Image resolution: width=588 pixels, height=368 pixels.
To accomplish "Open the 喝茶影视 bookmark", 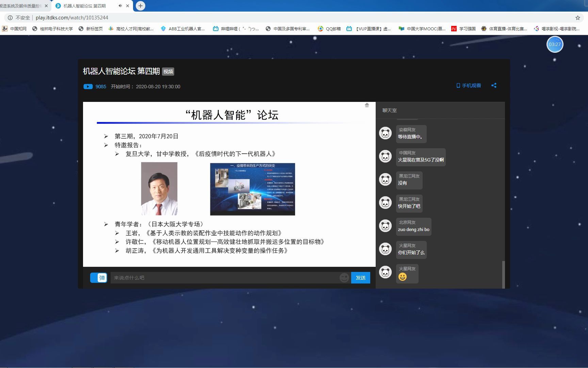I will tap(557, 29).
